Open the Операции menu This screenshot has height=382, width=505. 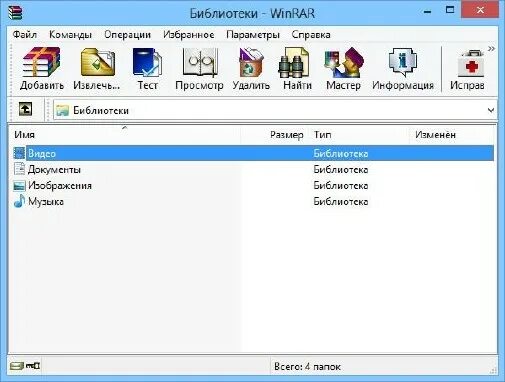pos(127,35)
